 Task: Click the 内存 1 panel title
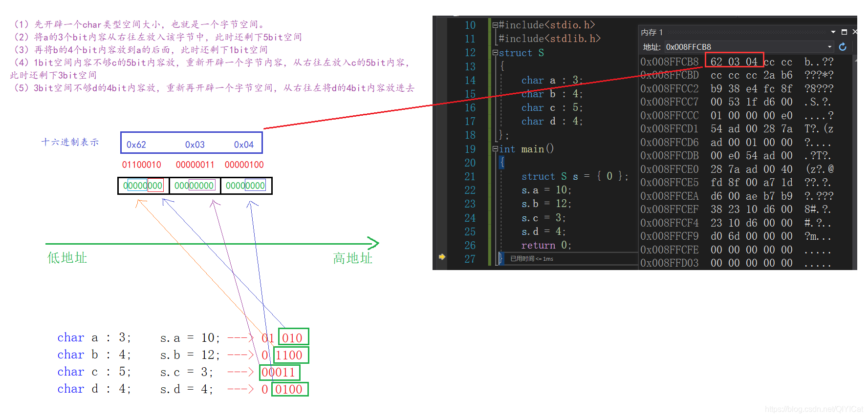click(x=652, y=32)
